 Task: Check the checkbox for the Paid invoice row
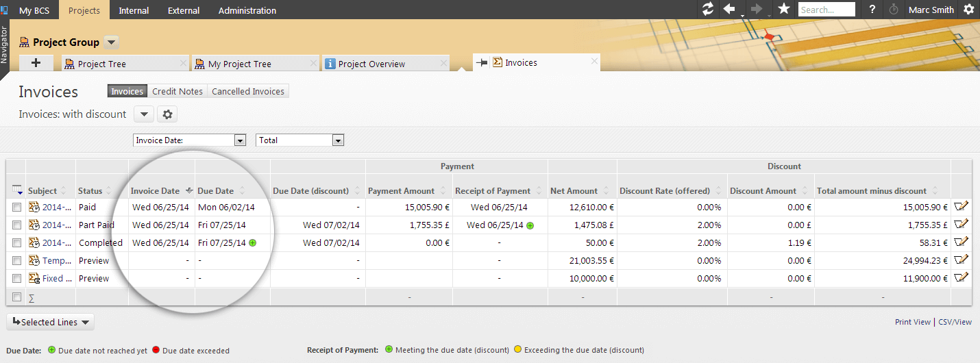click(x=16, y=208)
